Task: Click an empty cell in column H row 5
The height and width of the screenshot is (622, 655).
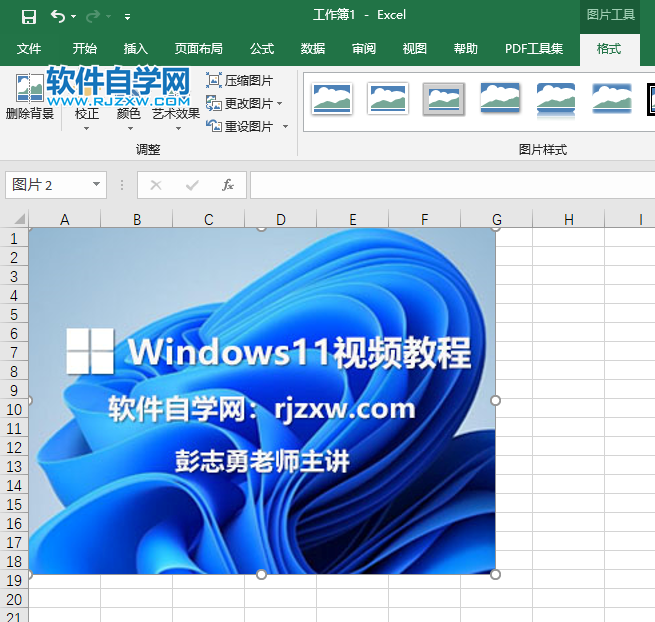Action: tap(569, 314)
